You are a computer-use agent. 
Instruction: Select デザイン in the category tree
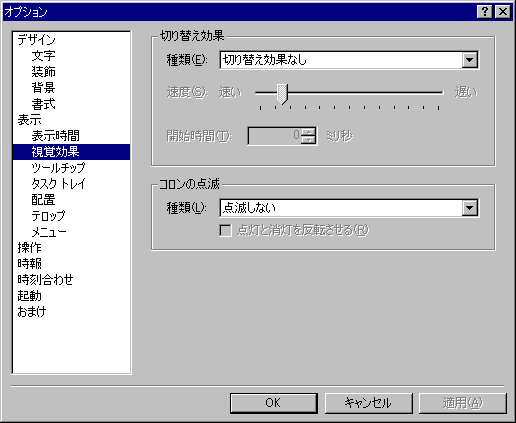[x=36, y=40]
